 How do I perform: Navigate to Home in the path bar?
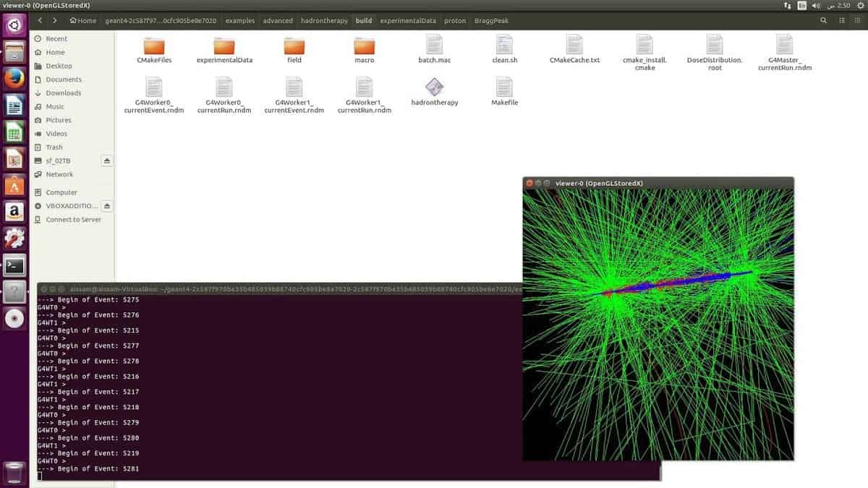tap(83, 21)
